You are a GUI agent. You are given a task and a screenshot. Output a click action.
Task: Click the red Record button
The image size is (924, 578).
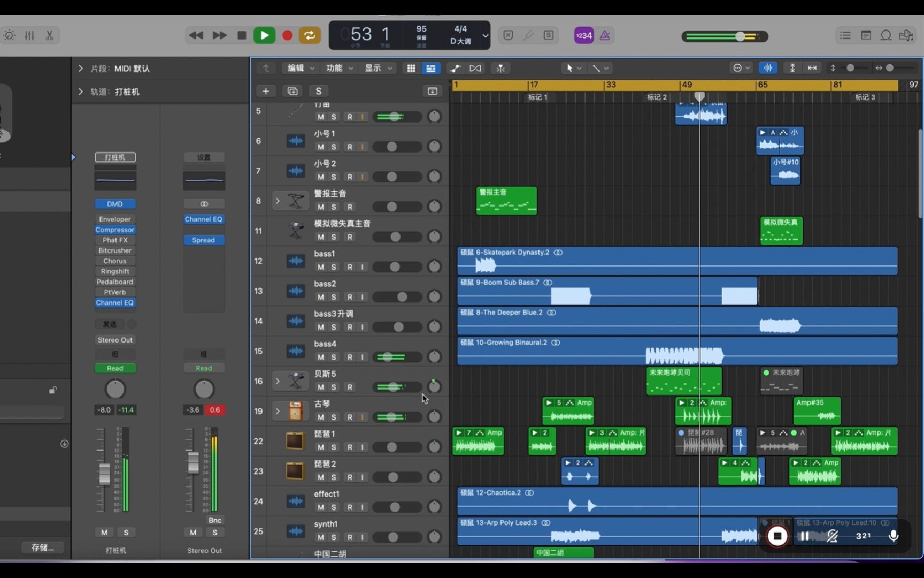coord(287,35)
